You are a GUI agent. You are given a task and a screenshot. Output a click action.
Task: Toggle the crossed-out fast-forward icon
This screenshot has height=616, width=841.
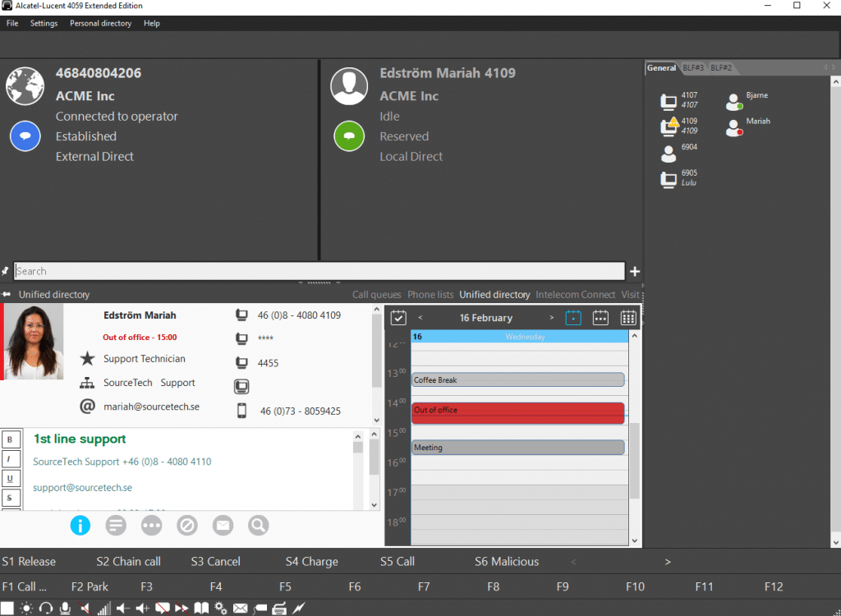click(x=182, y=608)
